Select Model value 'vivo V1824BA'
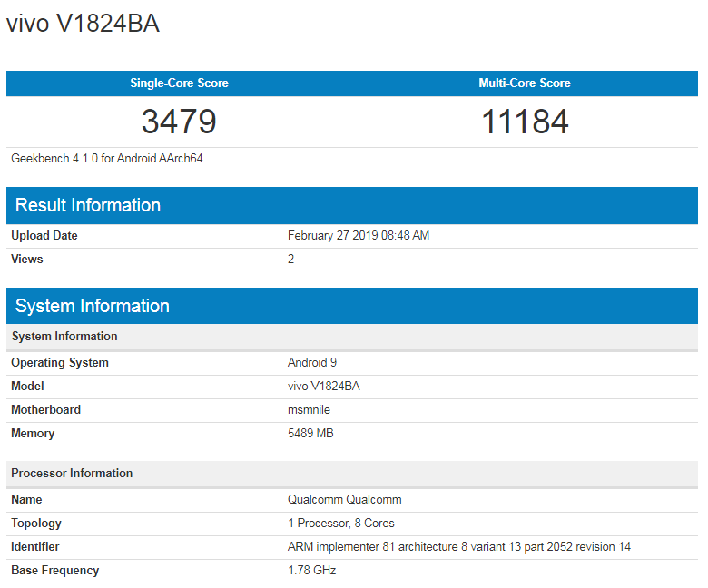The height and width of the screenshot is (588, 708). click(x=324, y=387)
